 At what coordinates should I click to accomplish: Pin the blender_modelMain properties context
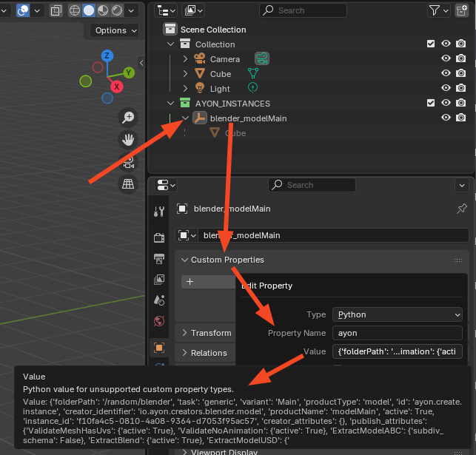pyautogui.click(x=461, y=209)
